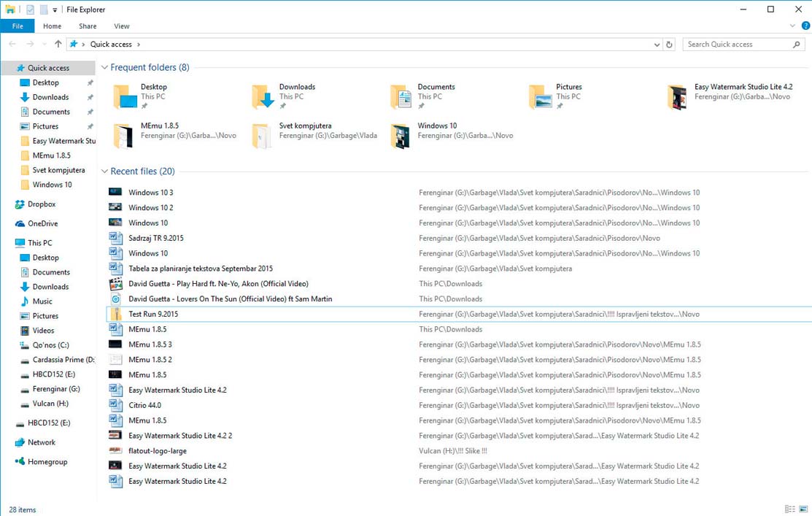Select the Windows 10 frequent folder icon
This screenshot has width=812, height=516.
coord(401,136)
